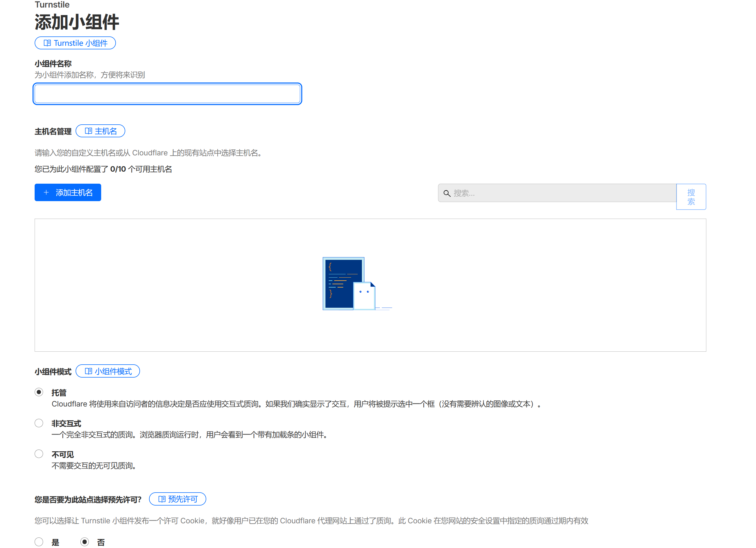This screenshot has width=756, height=548.
Task: Select the 非交互式 widget mode
Action: (39, 423)
